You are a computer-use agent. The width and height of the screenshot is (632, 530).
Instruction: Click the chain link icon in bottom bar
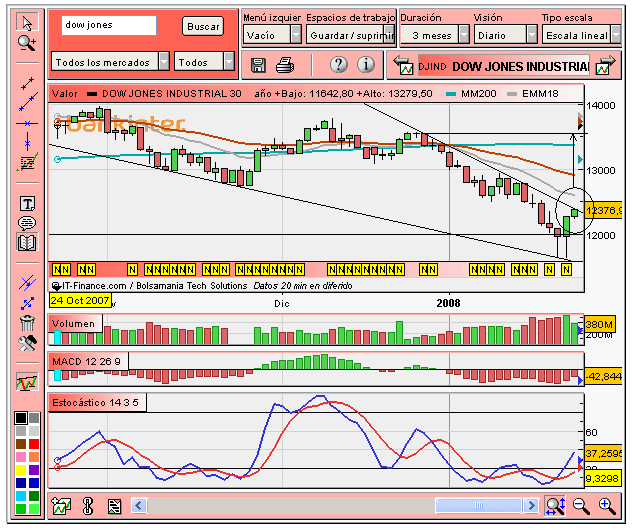[87, 506]
